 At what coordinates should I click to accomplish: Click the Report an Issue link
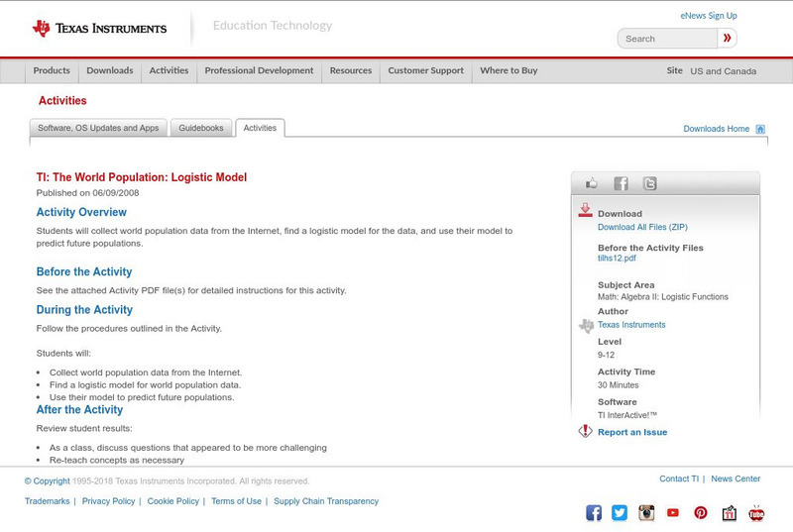632,432
